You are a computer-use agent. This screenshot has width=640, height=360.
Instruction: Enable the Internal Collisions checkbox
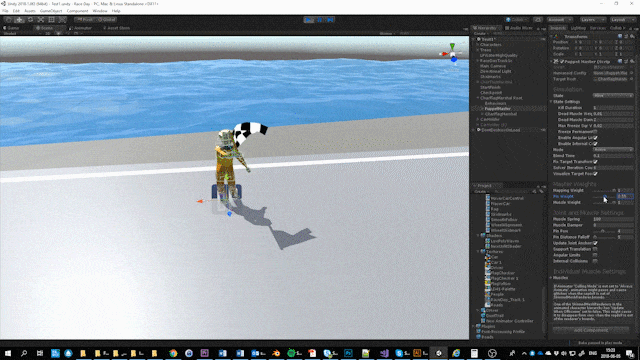[x=595, y=261]
